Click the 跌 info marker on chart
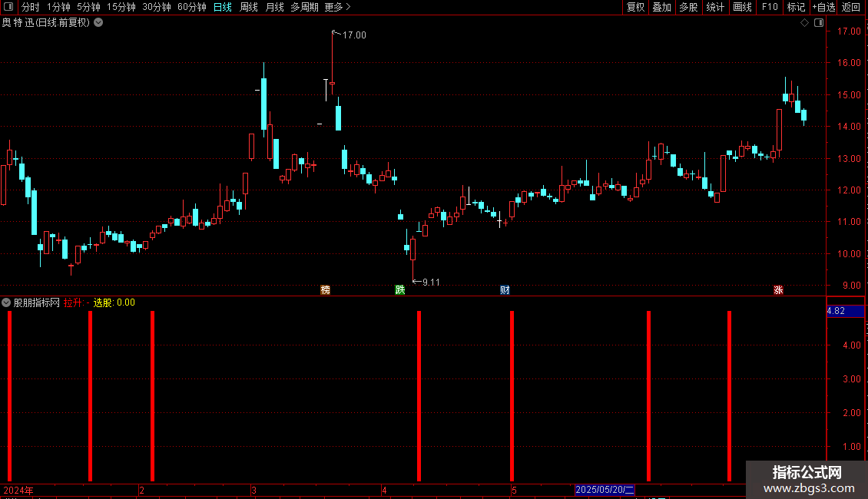This screenshot has height=499, width=868. point(399,290)
